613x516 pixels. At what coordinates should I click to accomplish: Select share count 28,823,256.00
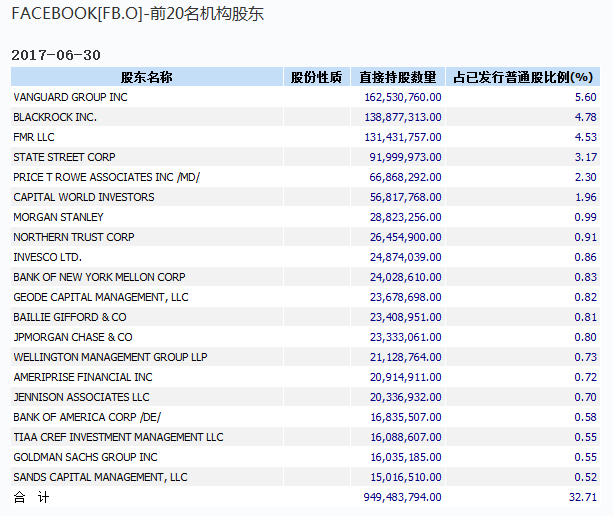[x=405, y=217]
